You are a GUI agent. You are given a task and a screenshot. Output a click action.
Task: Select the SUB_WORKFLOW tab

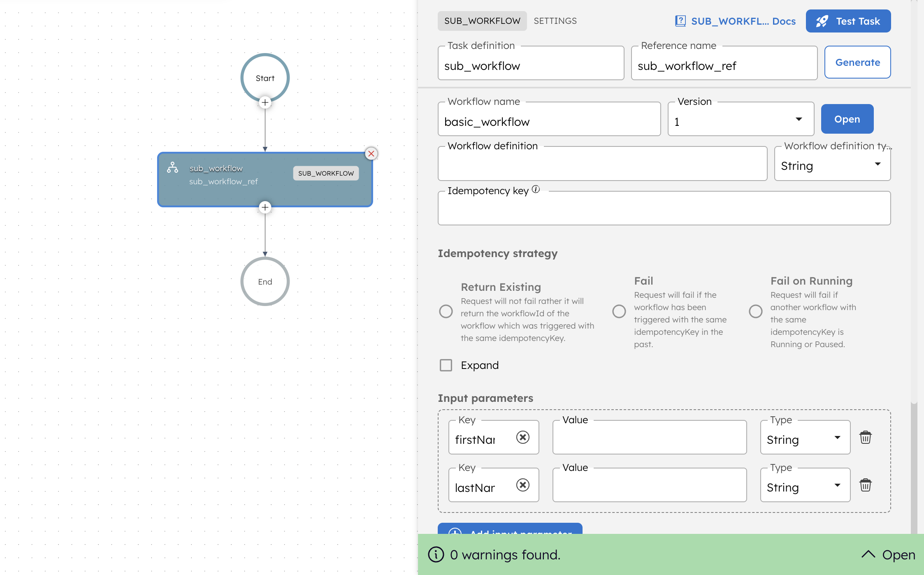482,21
